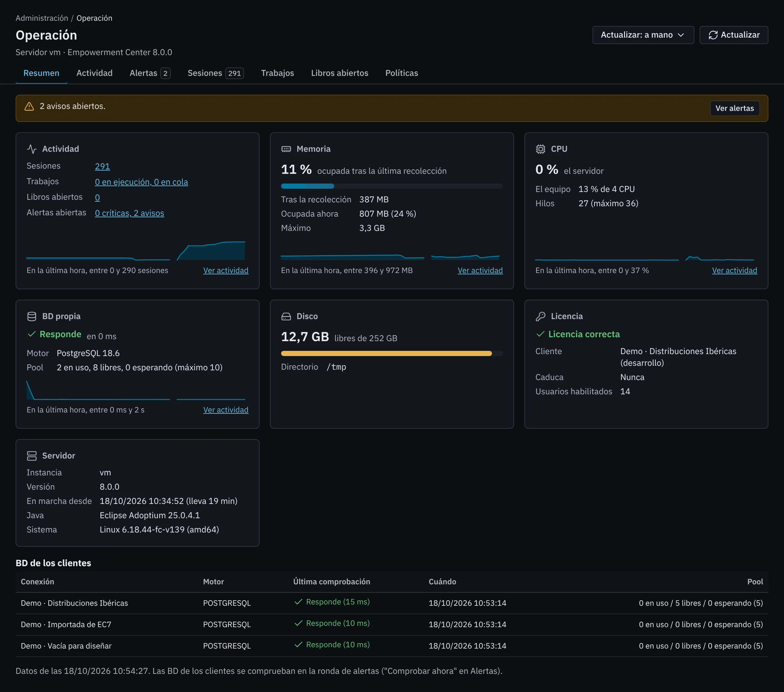This screenshot has width=784, height=692.
Task: Click the Disco free space progress bar
Action: coord(392,353)
